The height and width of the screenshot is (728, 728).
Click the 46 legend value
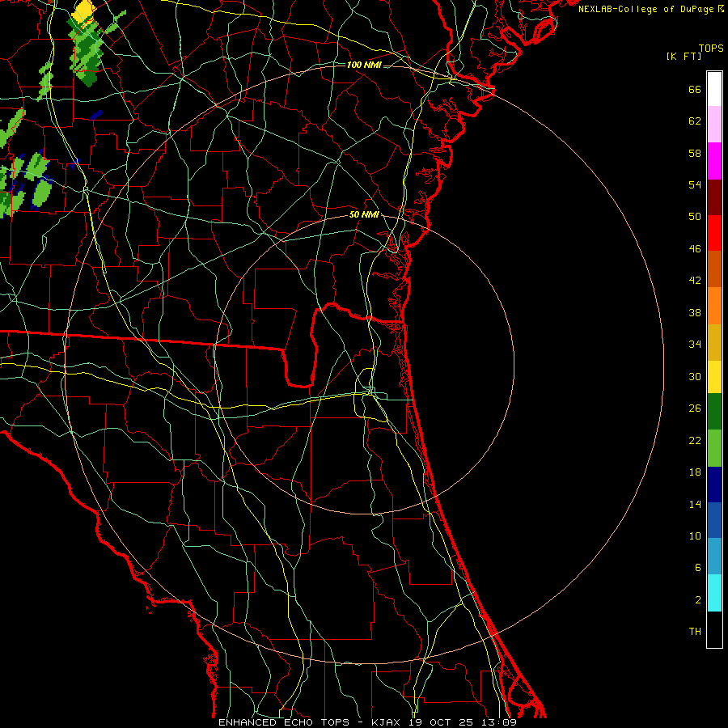tap(695, 249)
